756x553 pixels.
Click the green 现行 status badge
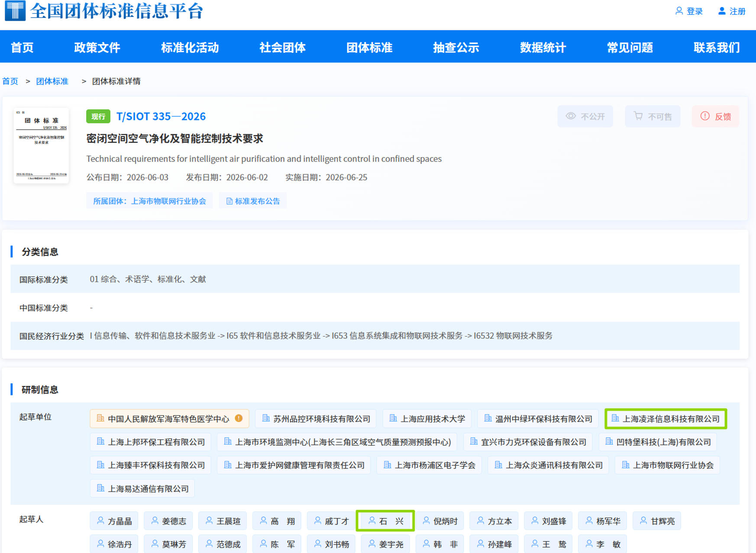98,116
